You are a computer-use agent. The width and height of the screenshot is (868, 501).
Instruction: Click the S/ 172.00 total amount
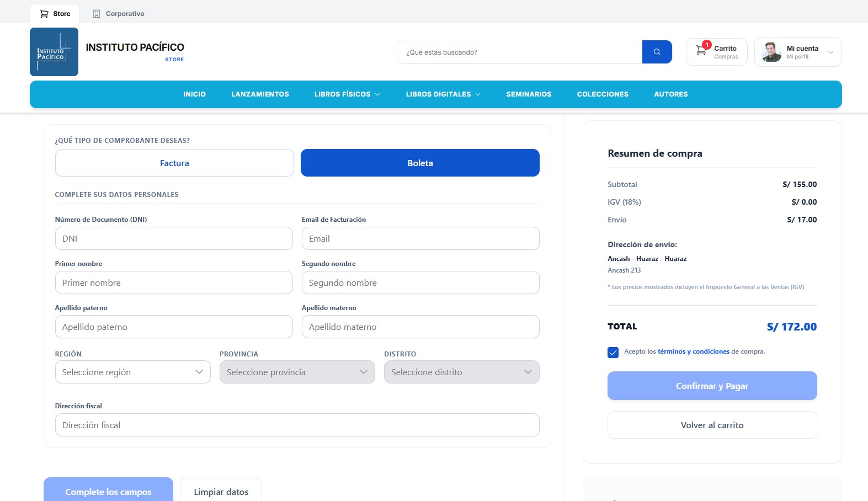tap(792, 327)
